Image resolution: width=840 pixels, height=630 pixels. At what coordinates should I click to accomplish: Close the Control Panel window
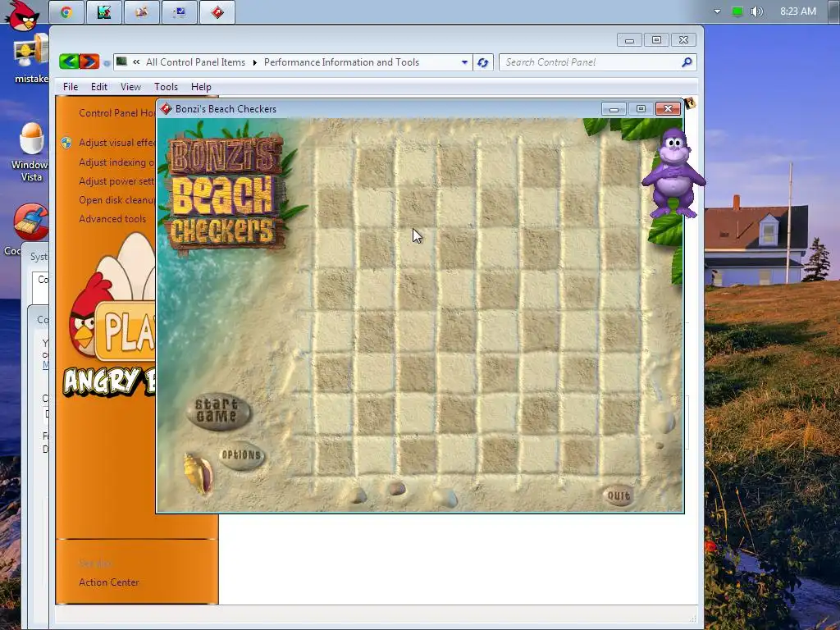click(683, 40)
